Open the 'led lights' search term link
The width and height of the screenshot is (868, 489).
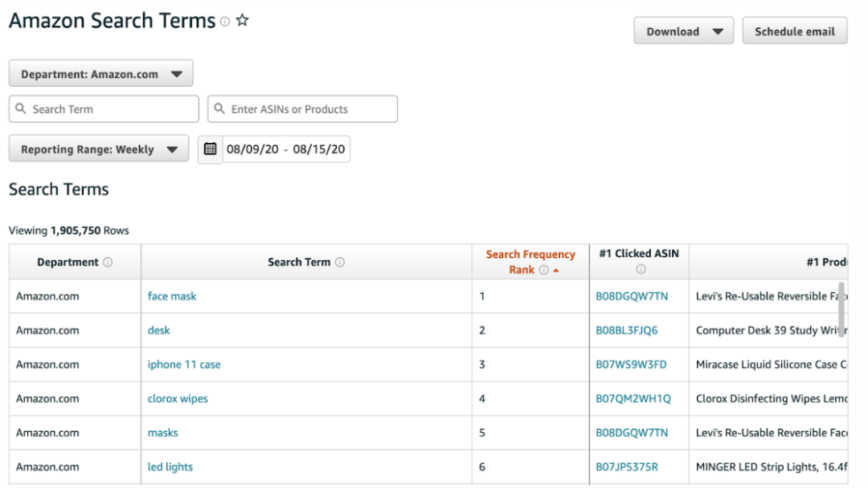170,467
